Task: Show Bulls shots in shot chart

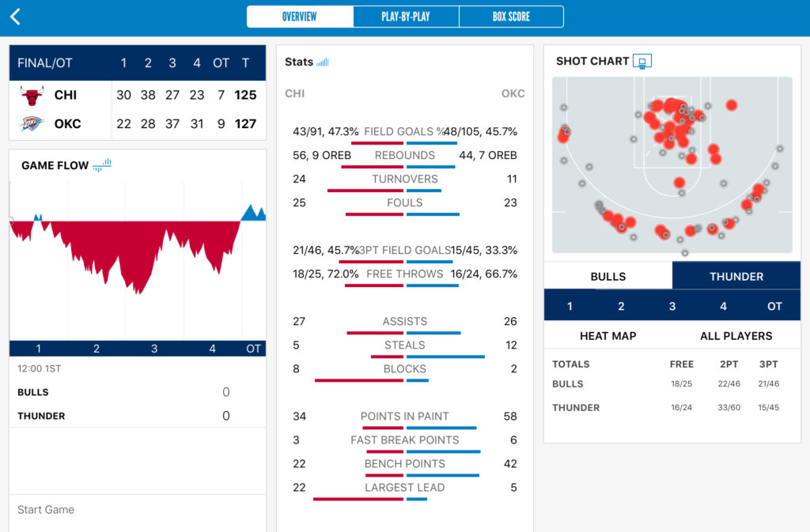Action: coord(608,276)
